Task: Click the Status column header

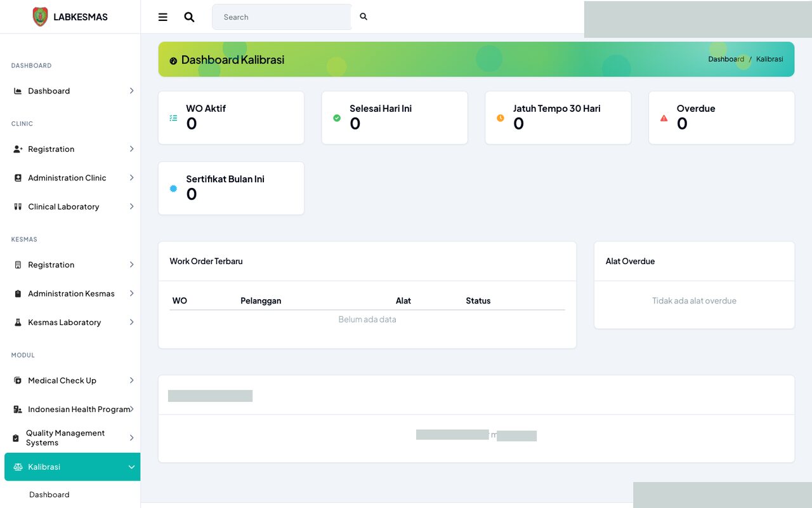Action: click(x=478, y=301)
